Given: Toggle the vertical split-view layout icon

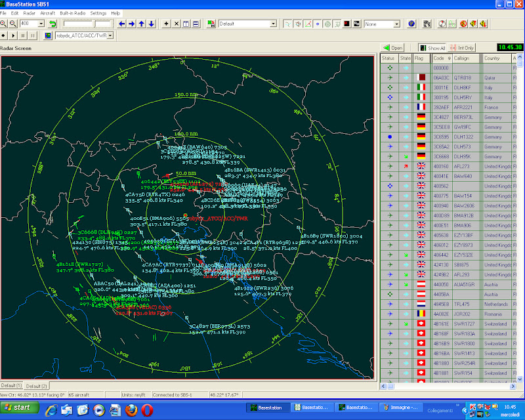Looking at the screenshot, I should pos(186,23).
